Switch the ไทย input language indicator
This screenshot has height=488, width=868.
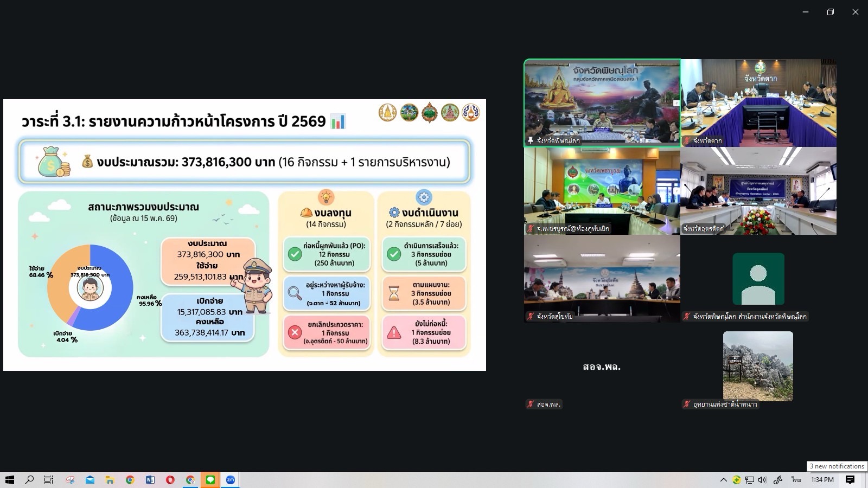(x=796, y=480)
